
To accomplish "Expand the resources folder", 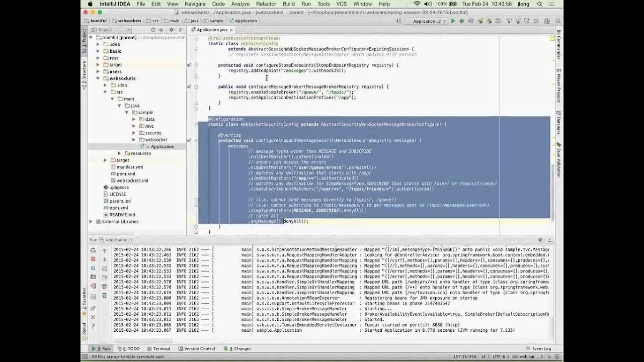I will [x=120, y=153].
